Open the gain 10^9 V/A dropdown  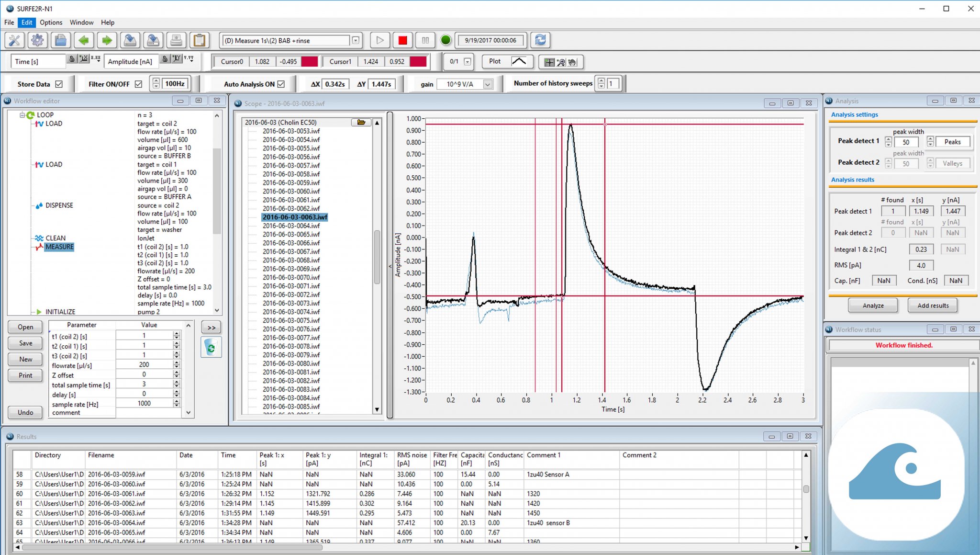click(487, 84)
